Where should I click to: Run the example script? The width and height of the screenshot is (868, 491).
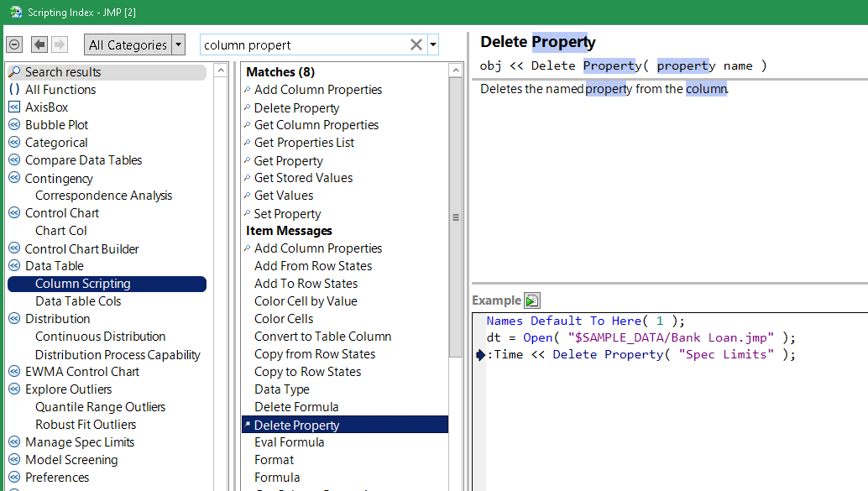point(532,300)
